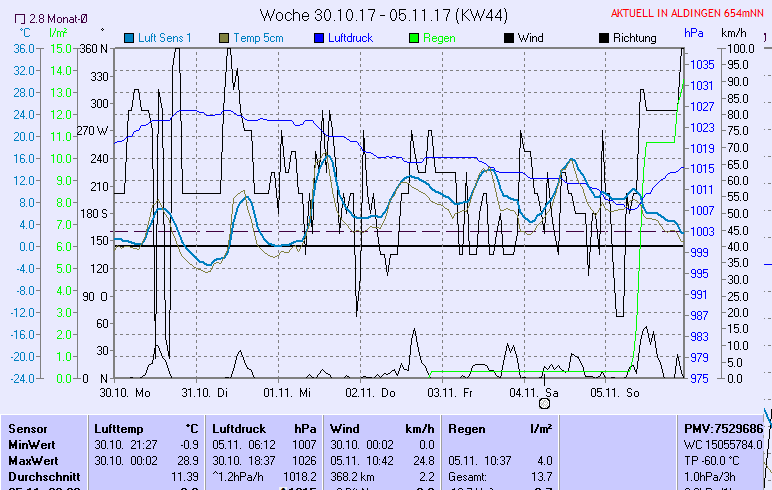Click the hPa axis unit label
The height and width of the screenshot is (490, 772).
tap(694, 33)
